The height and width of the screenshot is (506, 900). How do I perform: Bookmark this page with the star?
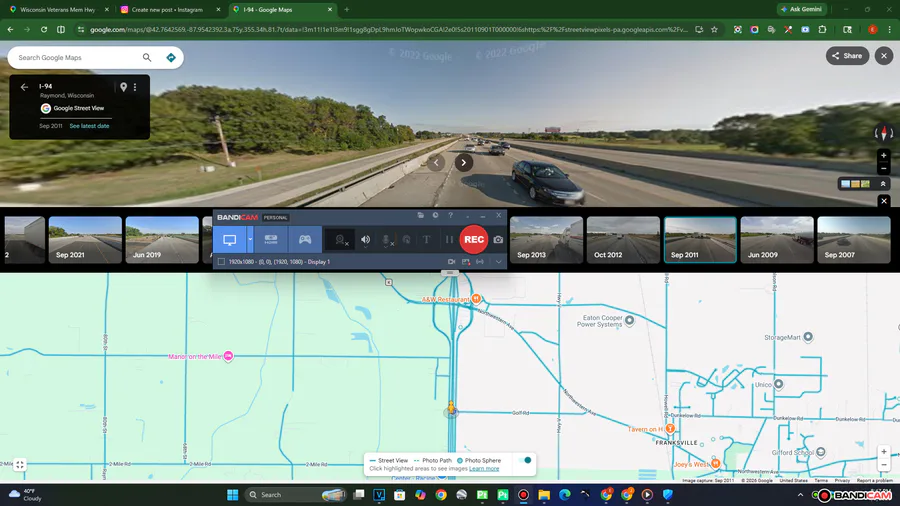714,29
